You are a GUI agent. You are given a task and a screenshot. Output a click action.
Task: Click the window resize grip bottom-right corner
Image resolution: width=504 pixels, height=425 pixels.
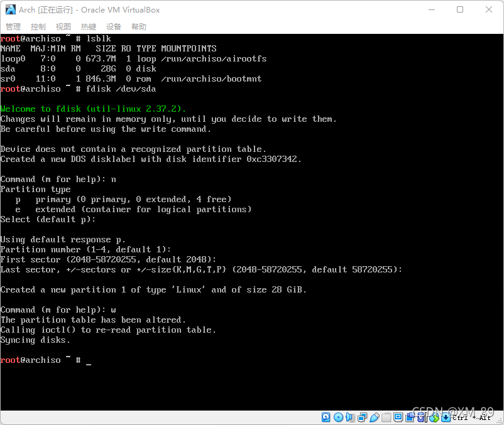tap(500, 421)
